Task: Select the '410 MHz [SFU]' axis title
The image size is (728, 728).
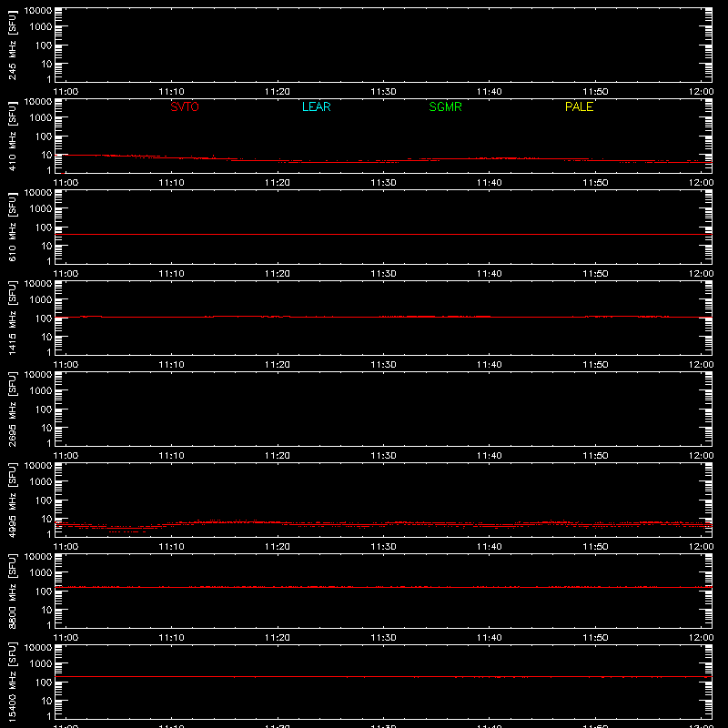Action: (x=12, y=136)
